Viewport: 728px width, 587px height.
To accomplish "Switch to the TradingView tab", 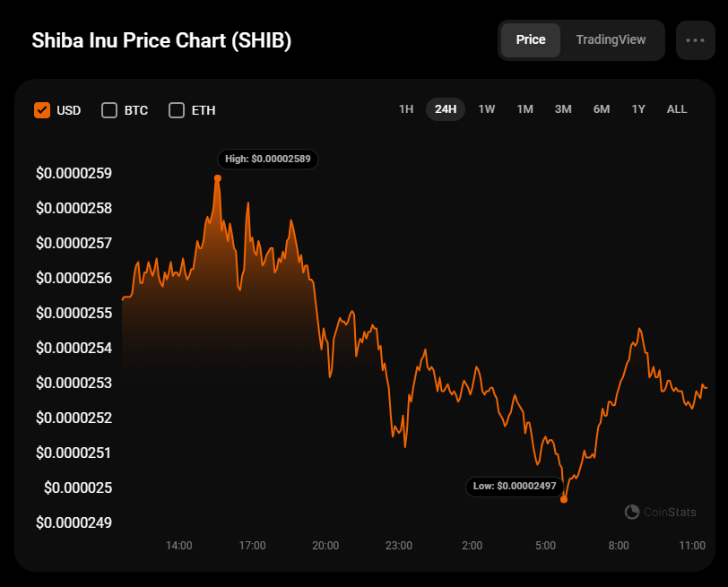I will pos(611,40).
